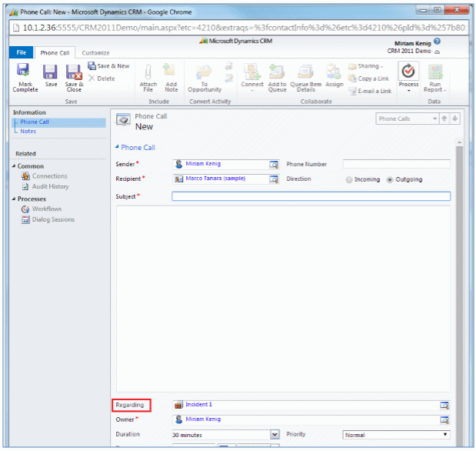Click Save & New in the ribbon
Screen dimensions: 476x451
[108, 66]
